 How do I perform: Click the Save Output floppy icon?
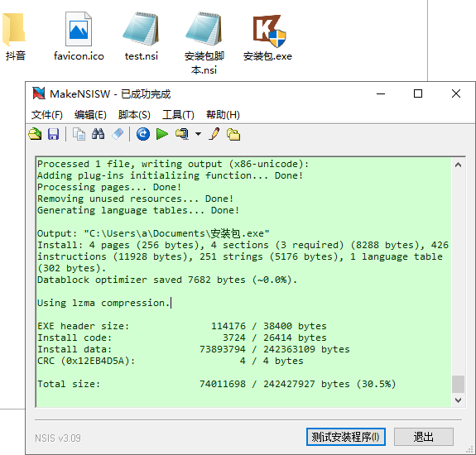click(x=54, y=134)
